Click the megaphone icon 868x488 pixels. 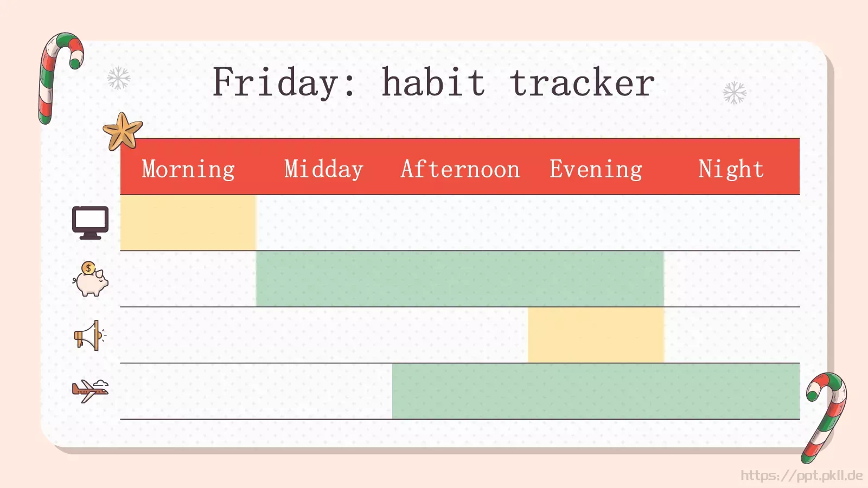click(90, 335)
